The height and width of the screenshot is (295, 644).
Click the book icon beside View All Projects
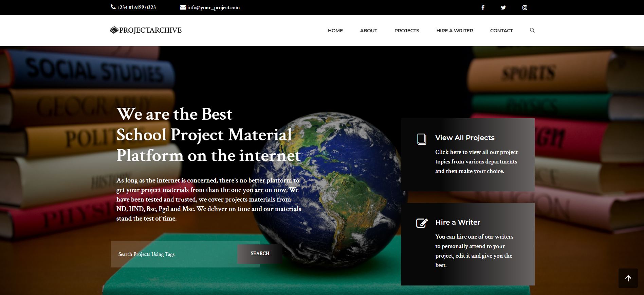tap(422, 139)
